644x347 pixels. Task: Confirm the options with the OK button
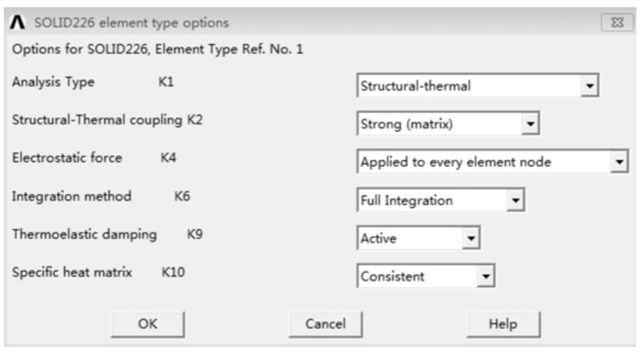(148, 325)
